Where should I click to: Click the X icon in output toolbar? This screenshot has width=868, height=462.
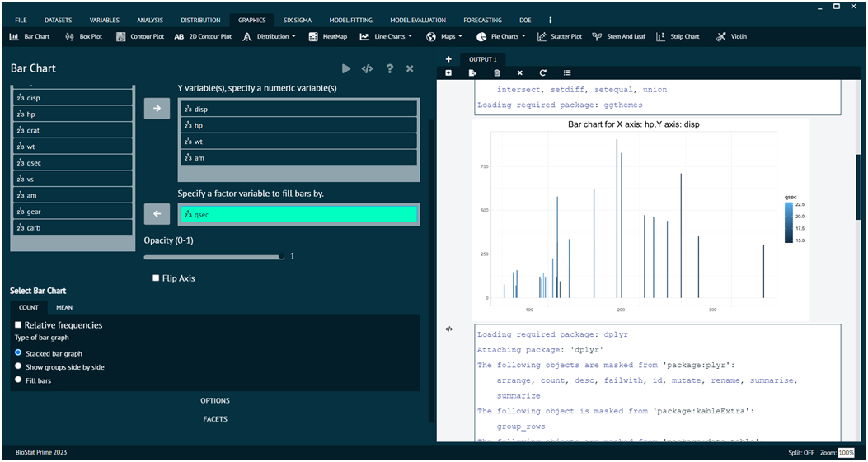[x=520, y=72]
